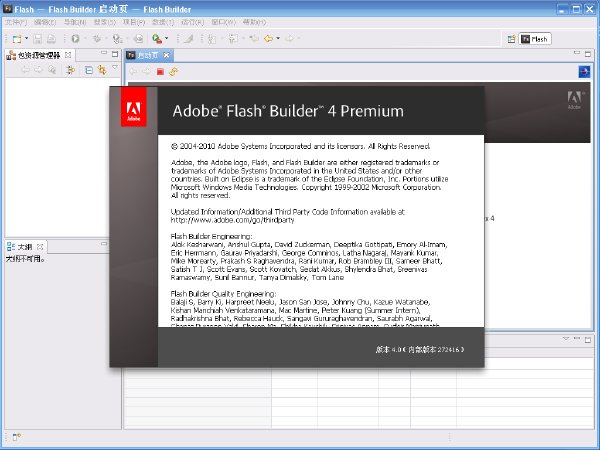Close the 大纲 Outline view
This screenshot has width=600, height=450.
coord(40,247)
